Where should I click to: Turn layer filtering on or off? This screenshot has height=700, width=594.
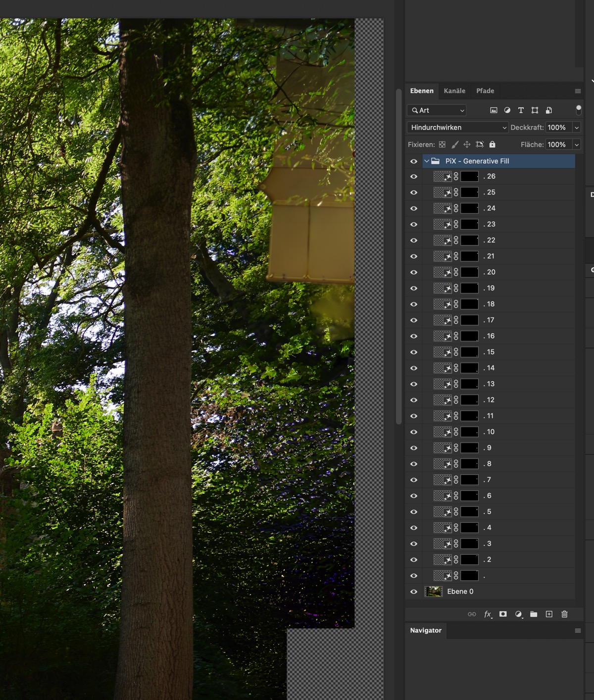pyautogui.click(x=578, y=110)
